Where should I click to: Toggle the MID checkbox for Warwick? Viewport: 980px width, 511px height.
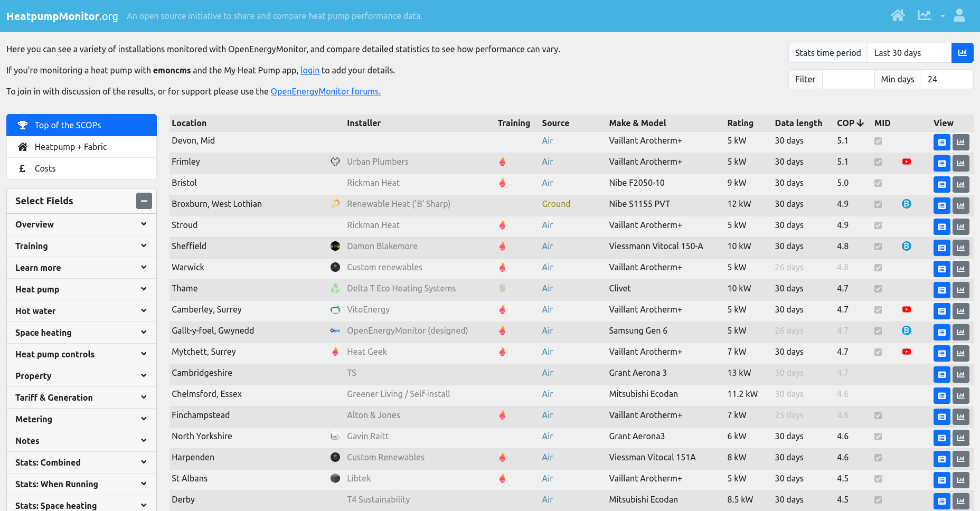click(x=878, y=268)
